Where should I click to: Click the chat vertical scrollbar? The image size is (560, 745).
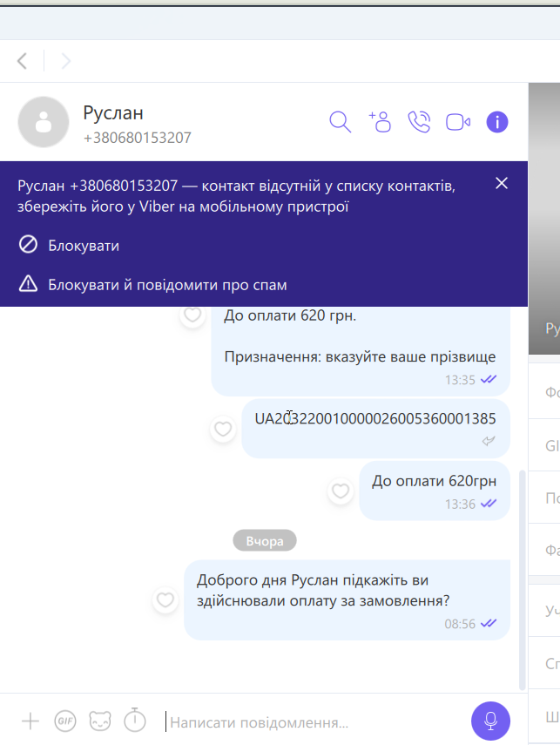523,579
